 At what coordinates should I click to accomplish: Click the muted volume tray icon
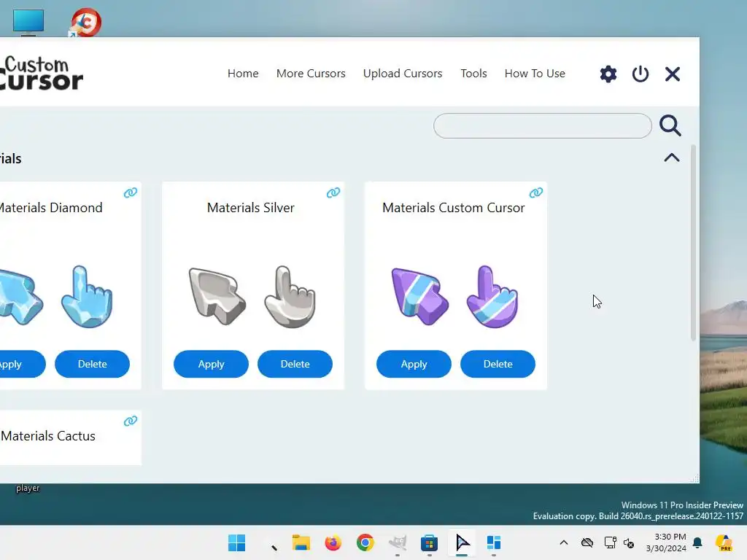629,542
